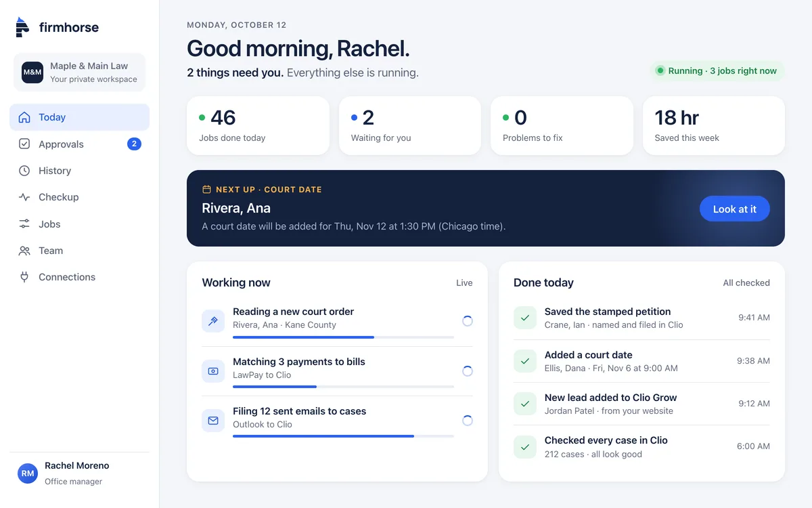This screenshot has height=508, width=812.
Task: Click the Checkup pulse icon
Action: coord(24,197)
